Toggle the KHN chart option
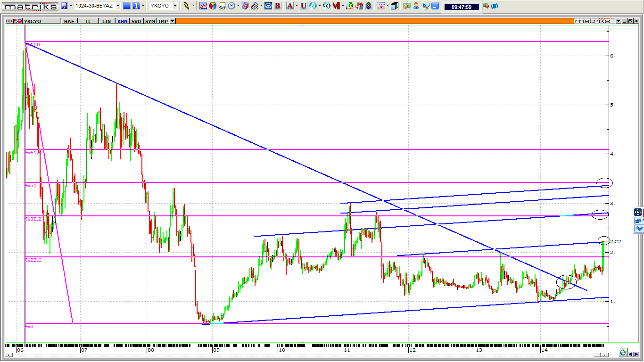The width and height of the screenshot is (644, 362). pos(122,21)
